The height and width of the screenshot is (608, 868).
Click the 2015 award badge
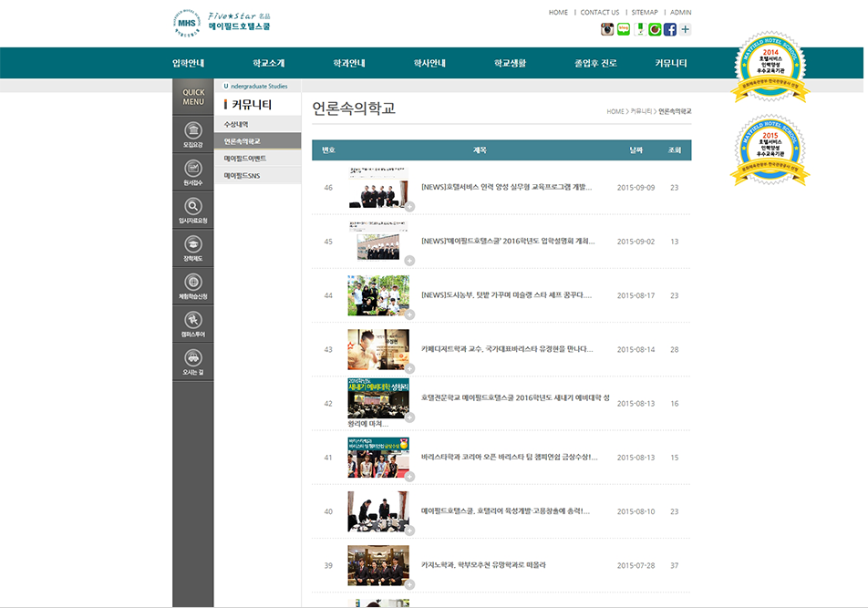(770, 150)
